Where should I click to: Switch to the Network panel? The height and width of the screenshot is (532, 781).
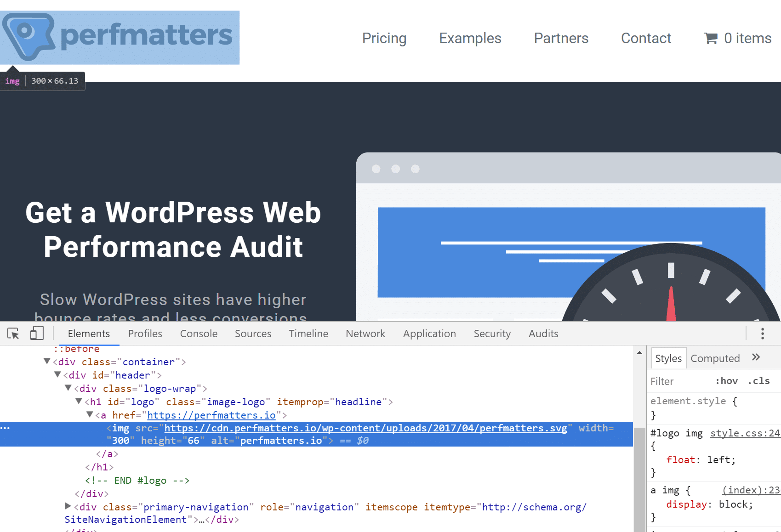coord(365,334)
